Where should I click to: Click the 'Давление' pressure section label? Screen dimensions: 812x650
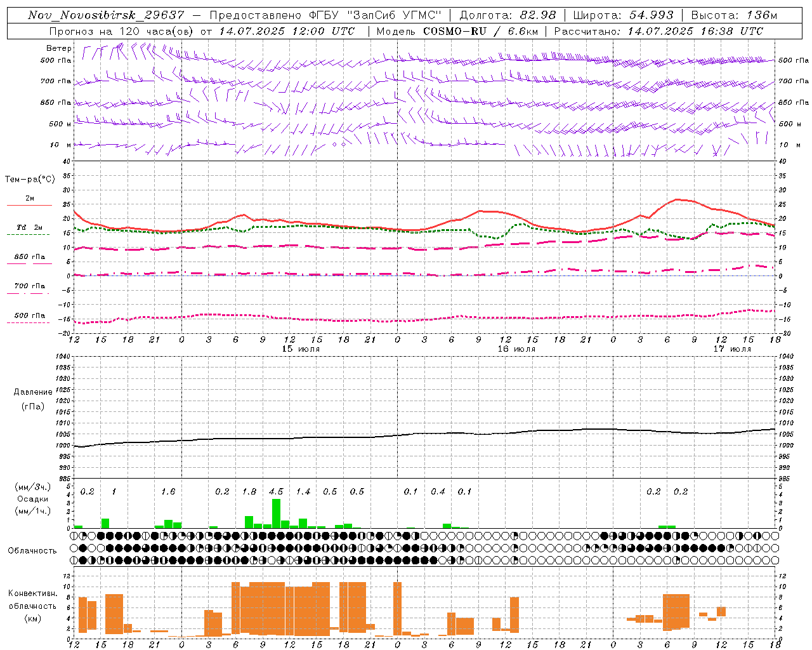[x=33, y=392]
